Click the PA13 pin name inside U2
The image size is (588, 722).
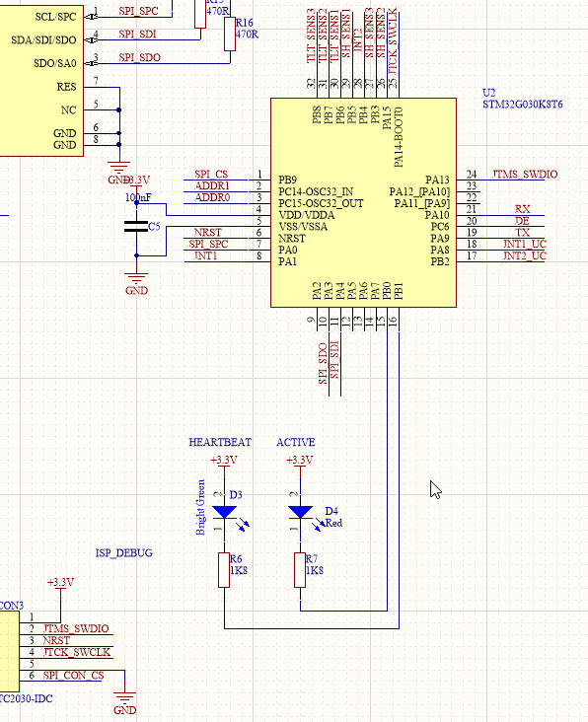pos(437,180)
